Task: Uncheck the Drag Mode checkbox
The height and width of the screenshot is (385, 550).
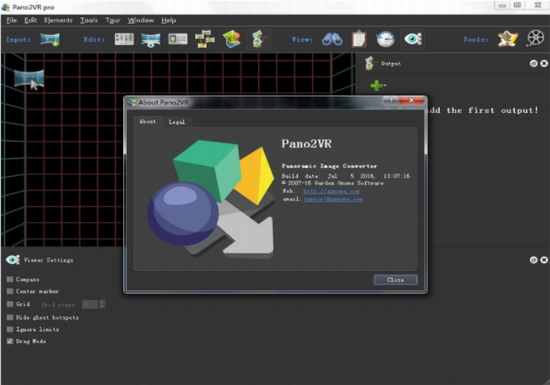Action: (10, 341)
